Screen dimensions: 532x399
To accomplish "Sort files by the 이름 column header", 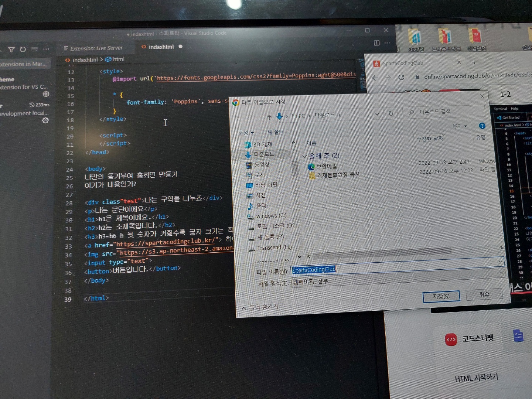I will pos(311,143).
